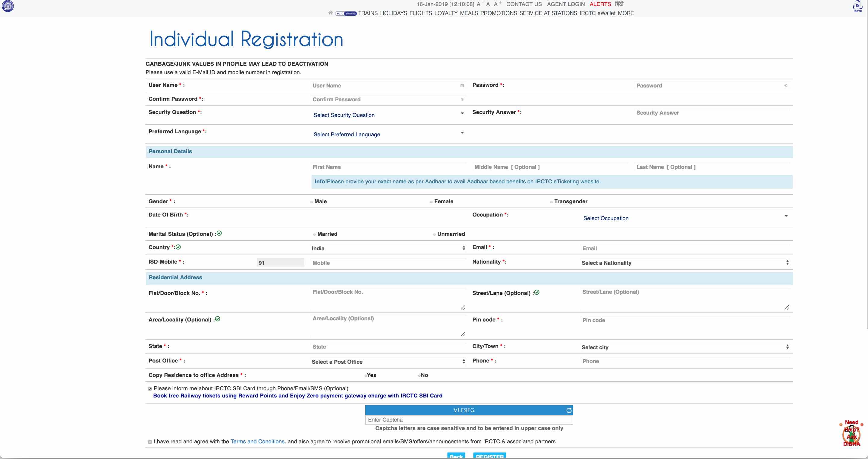The height and width of the screenshot is (459, 868).
Task: Click the Enter Captcha input field
Action: 469,420
